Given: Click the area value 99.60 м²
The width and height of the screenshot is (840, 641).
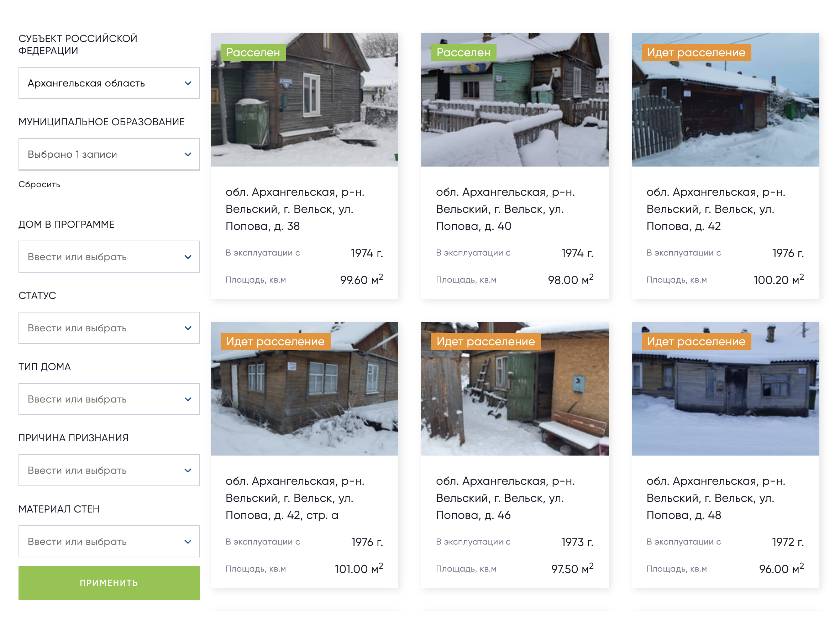Looking at the screenshot, I should click(x=361, y=279).
